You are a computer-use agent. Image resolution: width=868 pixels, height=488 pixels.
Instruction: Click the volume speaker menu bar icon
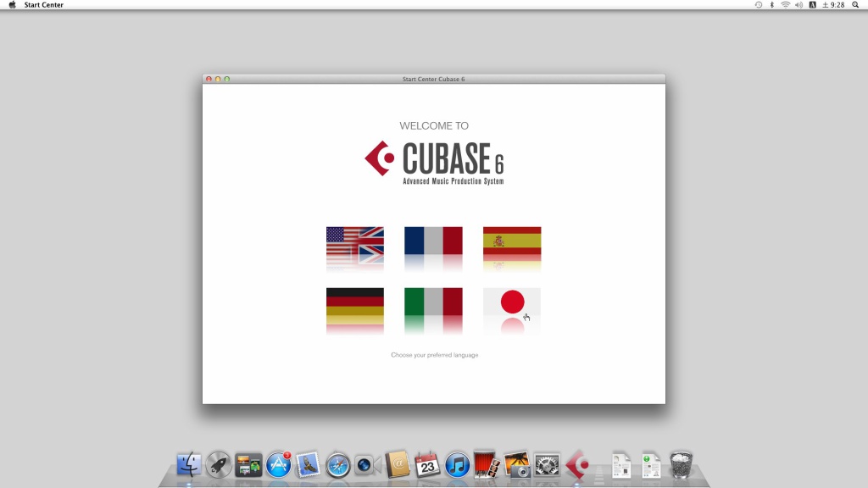(x=798, y=5)
